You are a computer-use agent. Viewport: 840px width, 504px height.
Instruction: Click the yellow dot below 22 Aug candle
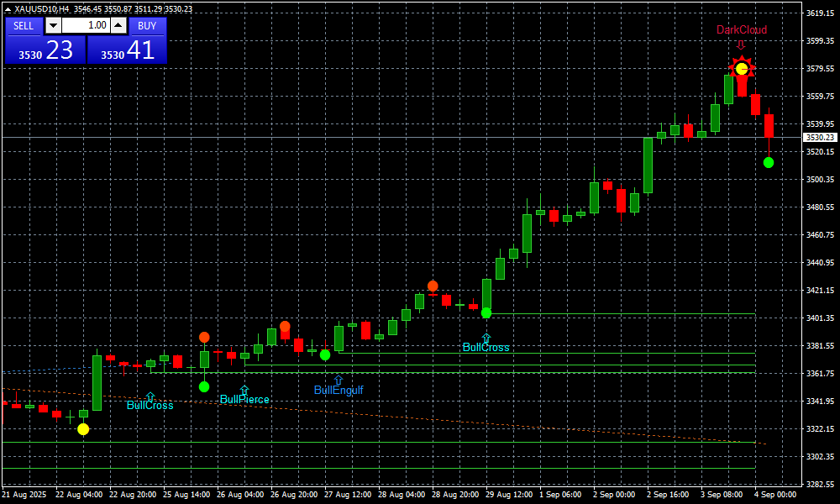(83, 429)
